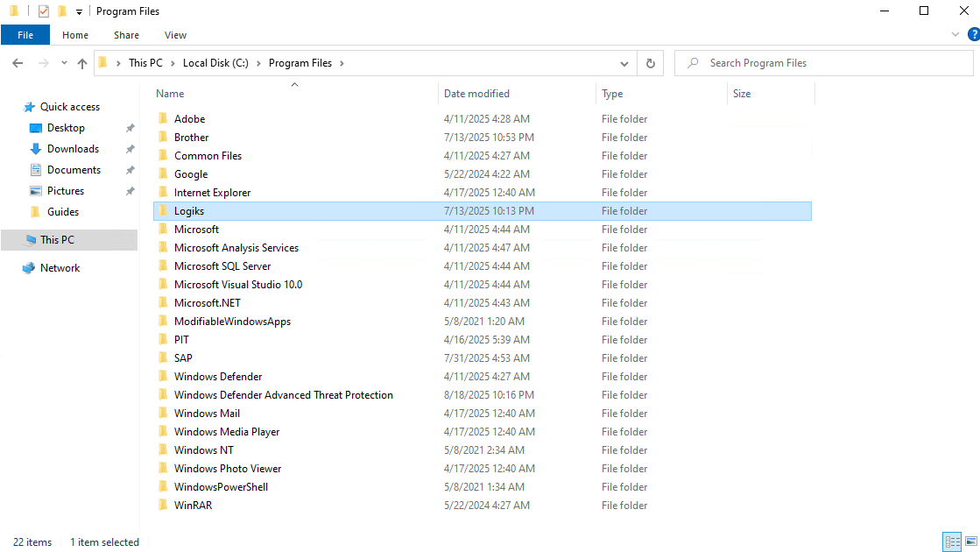Viewport: 980px width, 552px height.
Task: Sort by Date modified column header
Action: coord(476,94)
